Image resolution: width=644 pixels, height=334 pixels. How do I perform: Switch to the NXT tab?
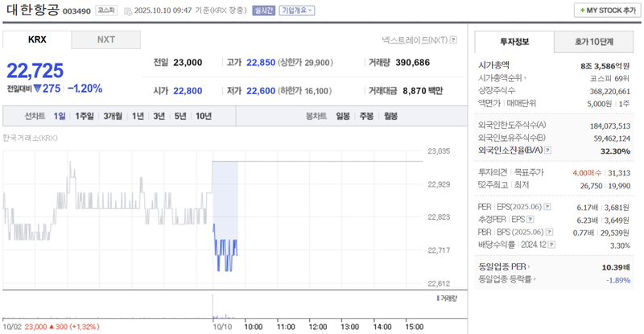pos(105,39)
